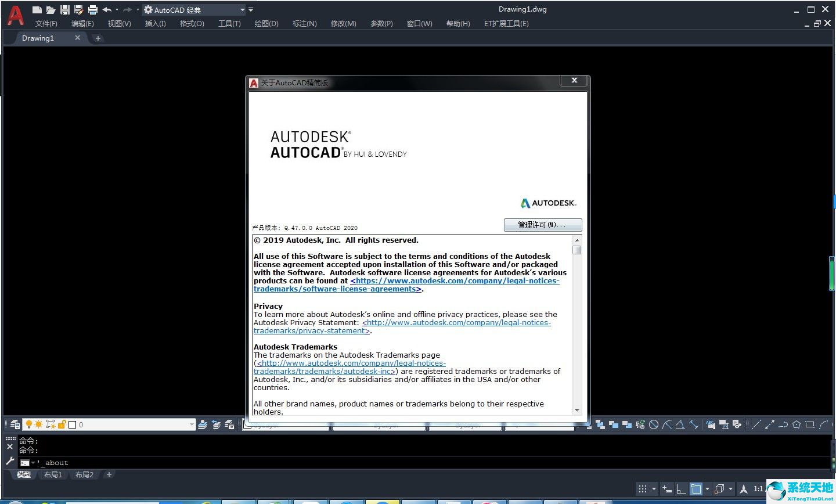Open the 绘图(D) menu

click(266, 24)
